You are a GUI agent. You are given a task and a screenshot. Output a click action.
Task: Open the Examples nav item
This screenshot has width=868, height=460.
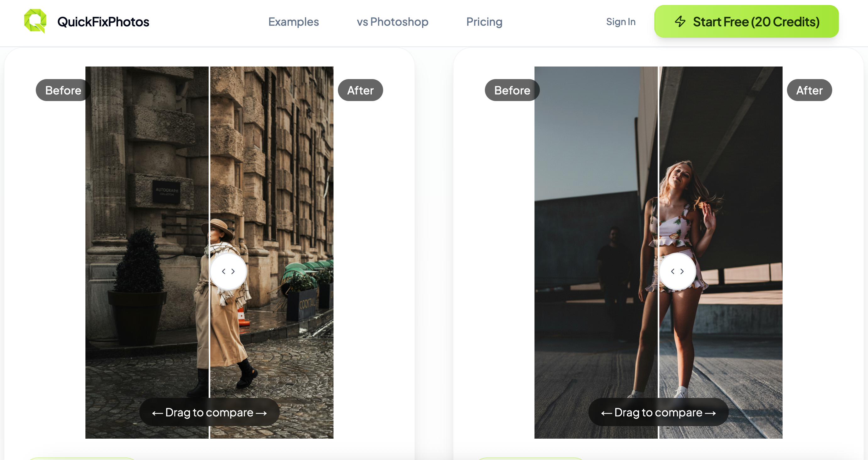[x=293, y=22]
